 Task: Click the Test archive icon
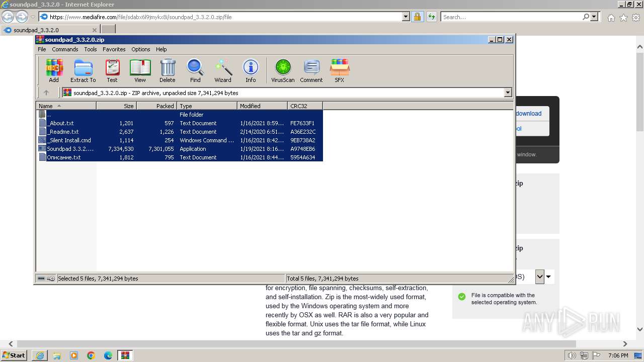112,70
